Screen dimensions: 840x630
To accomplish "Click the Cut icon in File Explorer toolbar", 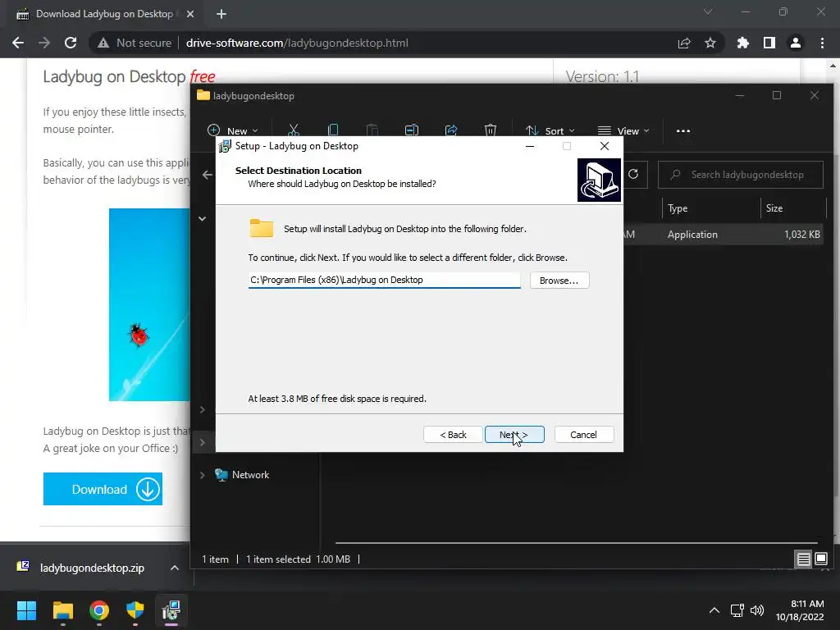I will [294, 130].
